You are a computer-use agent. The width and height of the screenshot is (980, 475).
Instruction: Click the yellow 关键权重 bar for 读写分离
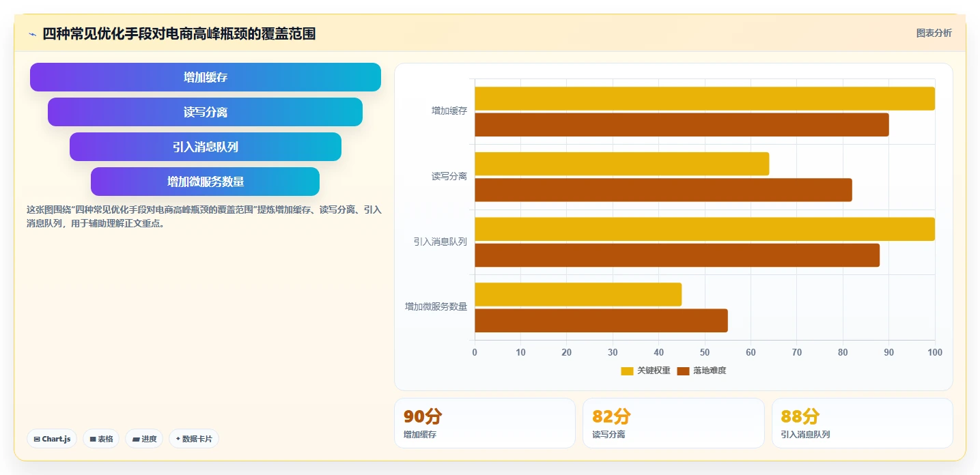click(622, 164)
